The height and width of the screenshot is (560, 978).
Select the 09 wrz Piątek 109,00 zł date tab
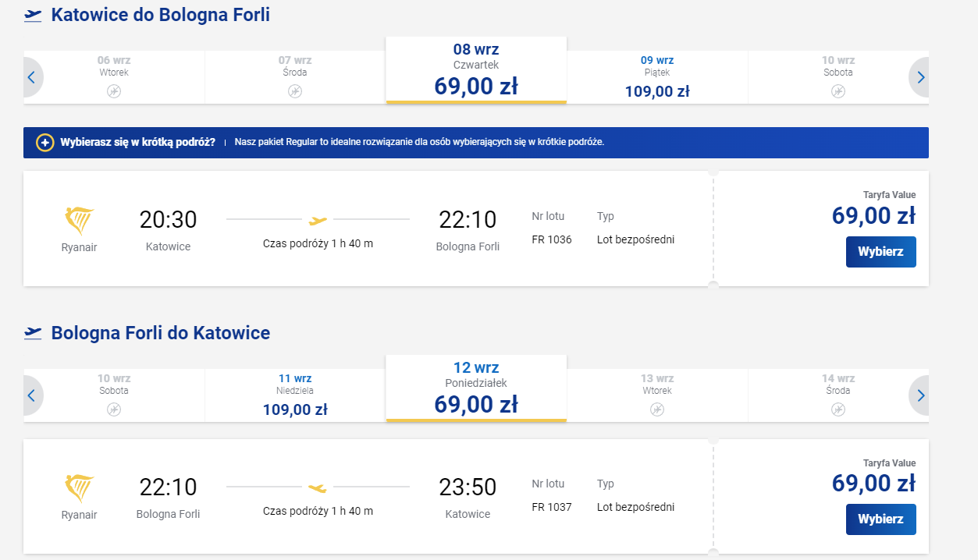657,77
